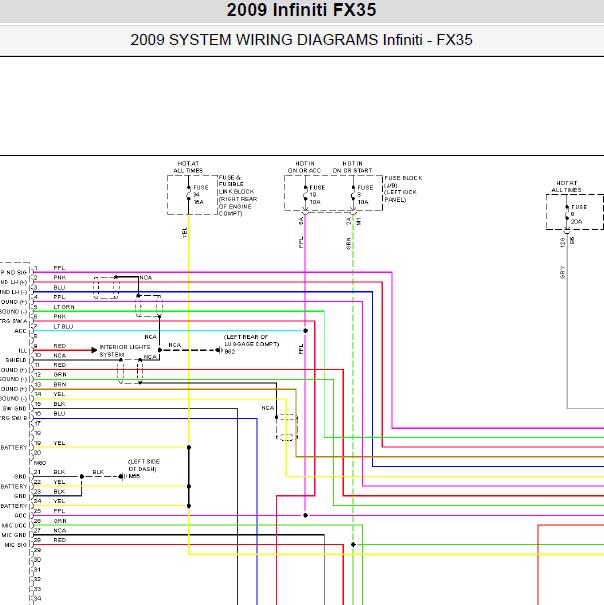The height and width of the screenshot is (605, 604).
Task: Click the 'RED' color label at pin 28
Action: tap(59, 540)
